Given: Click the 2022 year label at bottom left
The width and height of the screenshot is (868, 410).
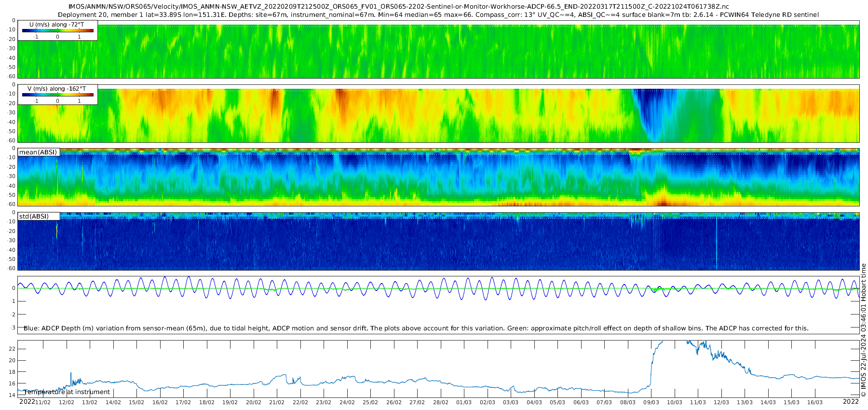Looking at the screenshot, I should coord(27,401).
